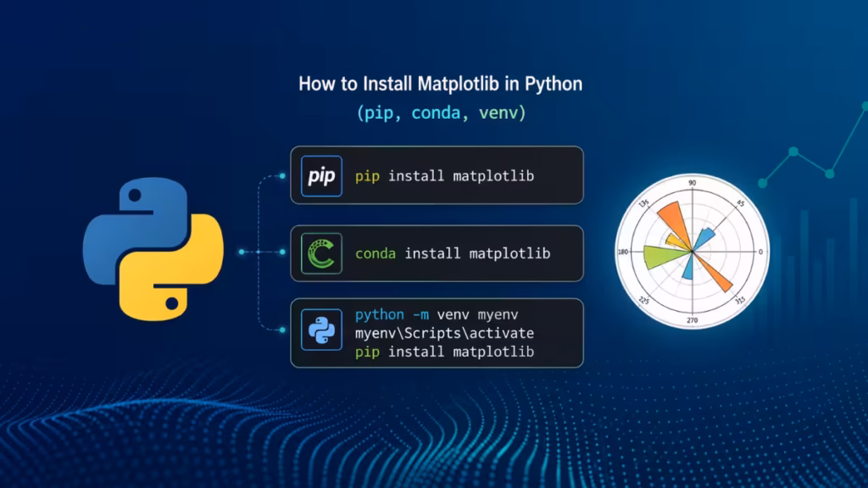
Task: Click the title 'How to Install Matplotlib in Python'
Action: pos(441,84)
